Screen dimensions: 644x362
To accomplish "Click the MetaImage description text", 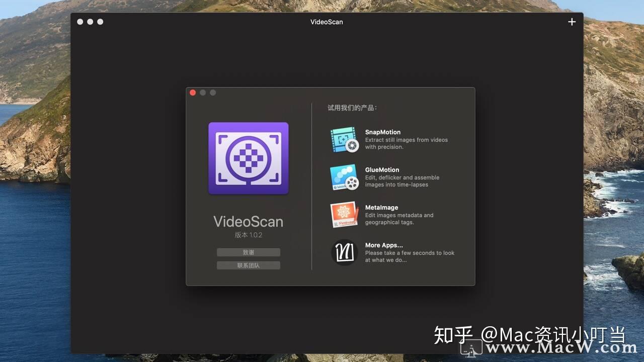I will (x=399, y=219).
